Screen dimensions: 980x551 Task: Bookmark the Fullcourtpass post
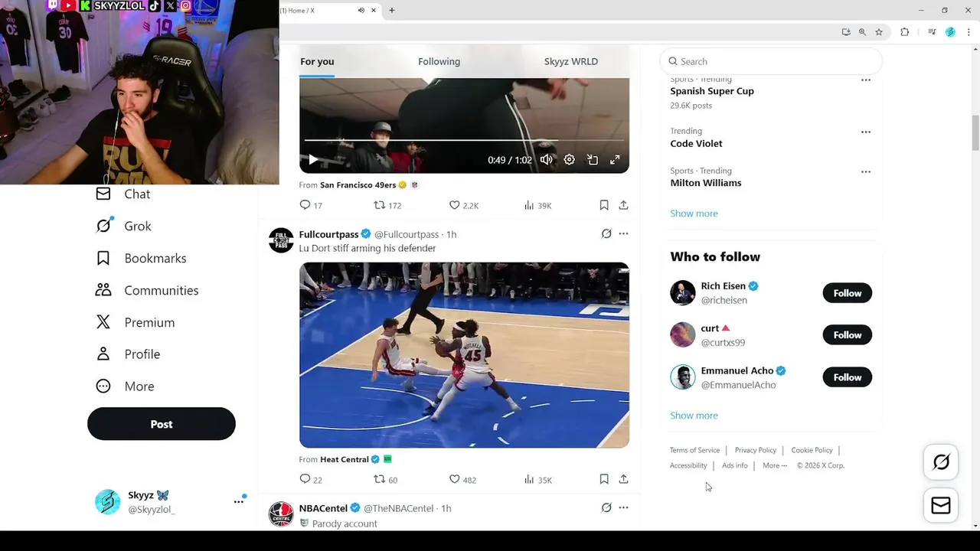604,480
